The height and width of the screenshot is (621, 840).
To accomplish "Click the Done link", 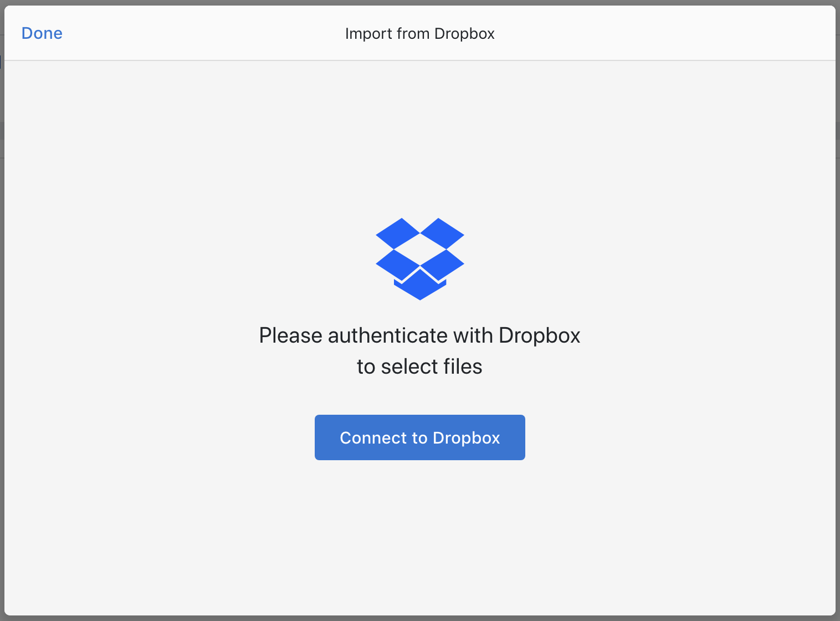I will (x=42, y=33).
